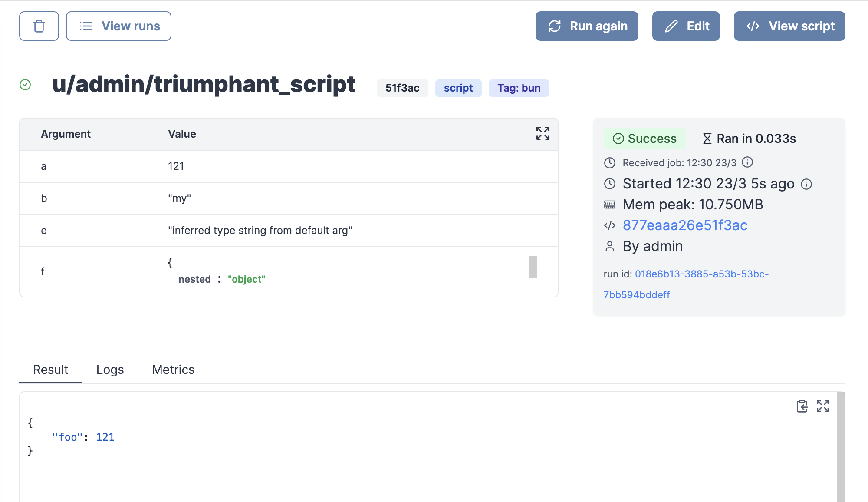Click the Tag: bun badge
Viewport: 868px width, 502px height.
519,88
